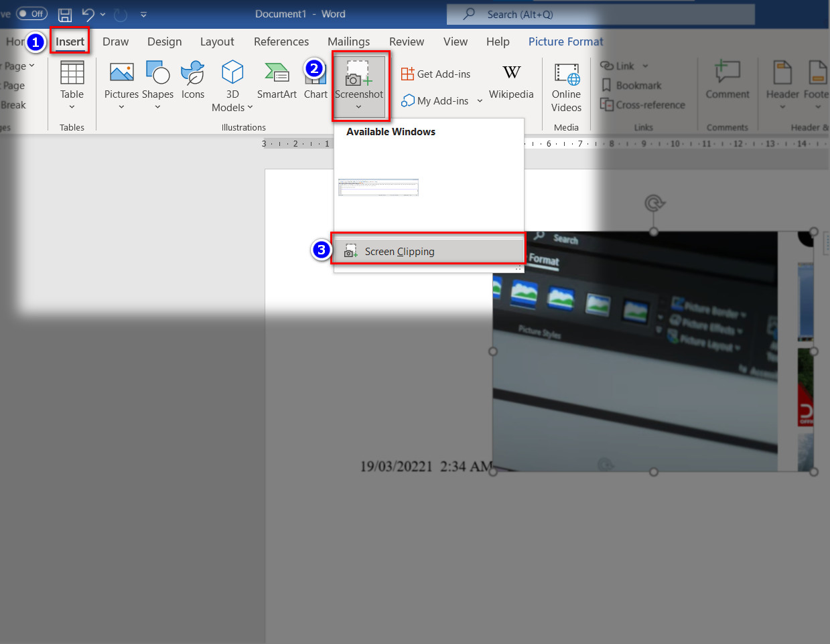Screen dimensions: 830x644
Task: Undo the last action
Action: pos(88,14)
